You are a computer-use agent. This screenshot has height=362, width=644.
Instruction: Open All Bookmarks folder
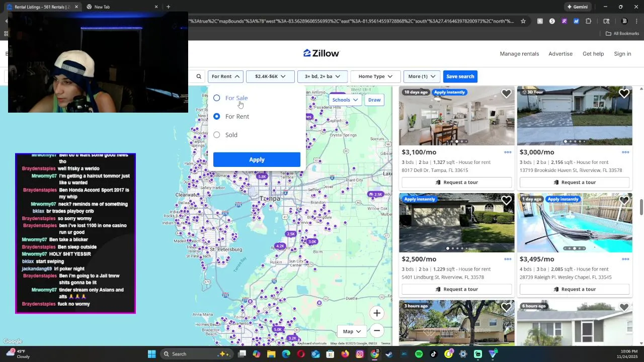[x=622, y=34]
